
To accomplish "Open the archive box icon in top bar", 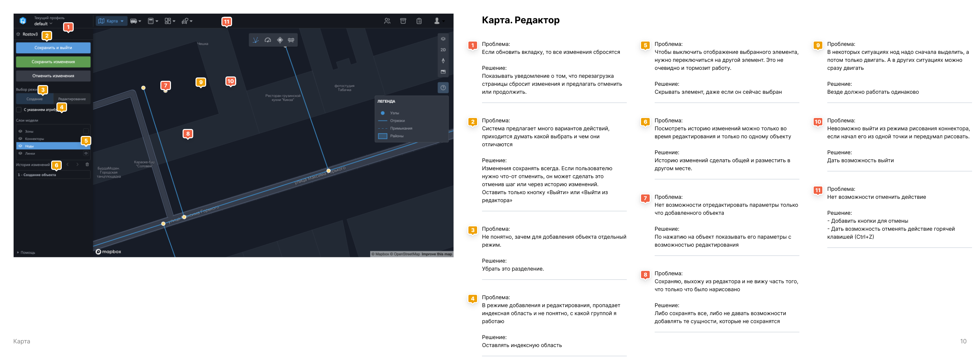I will (403, 21).
